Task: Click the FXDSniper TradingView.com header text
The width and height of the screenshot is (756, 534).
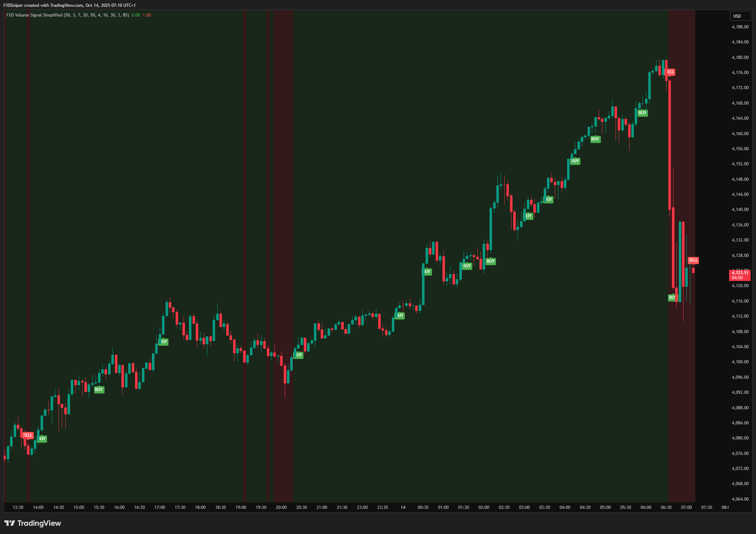Action: coord(69,5)
